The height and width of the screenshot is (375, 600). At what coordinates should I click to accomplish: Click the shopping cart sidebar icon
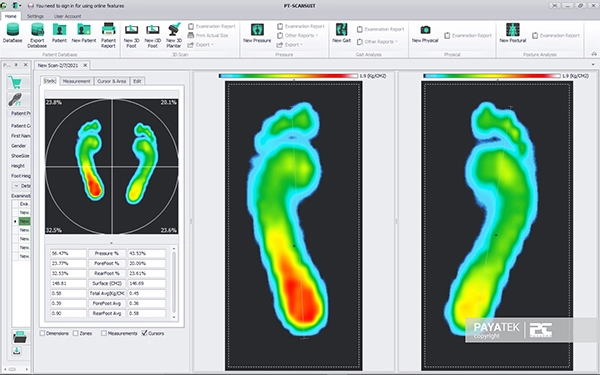point(15,82)
